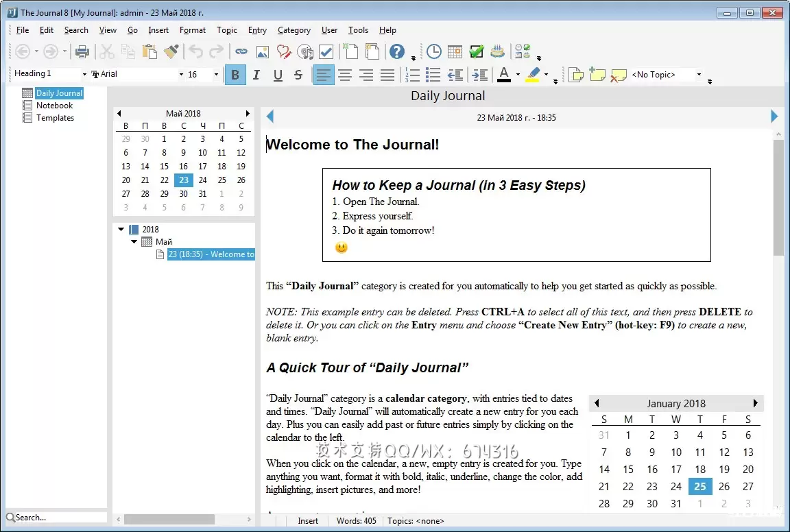Screen dimensions: 790x532
Task: Click the blue check mark box icon
Action: tap(326, 51)
